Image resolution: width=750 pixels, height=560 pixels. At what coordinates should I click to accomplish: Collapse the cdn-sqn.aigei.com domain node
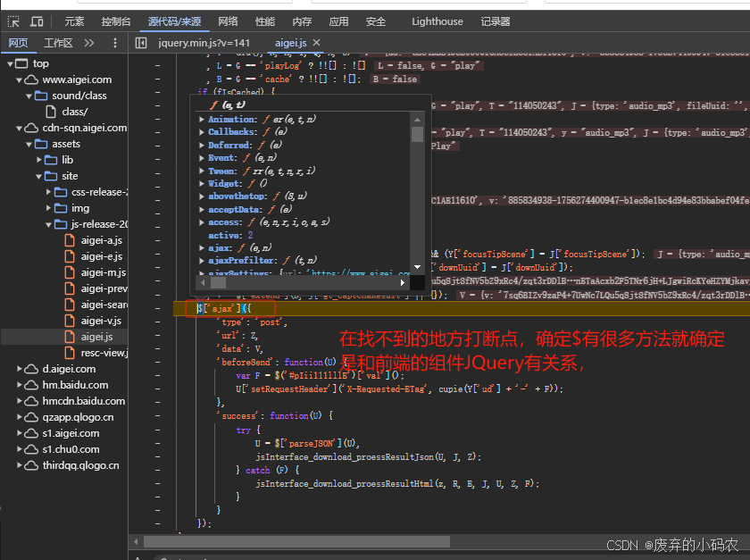click(19, 128)
